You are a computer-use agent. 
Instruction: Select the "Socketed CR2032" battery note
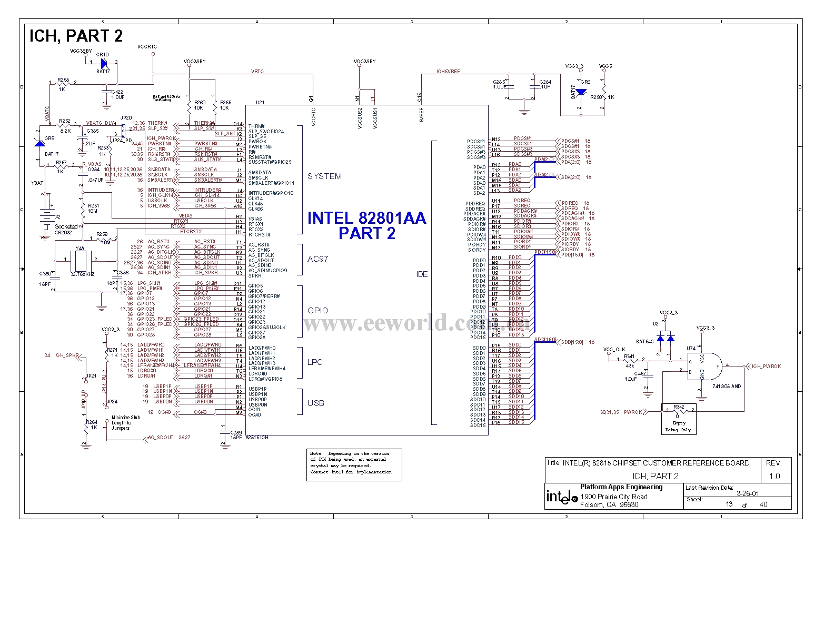pyautogui.click(x=66, y=229)
